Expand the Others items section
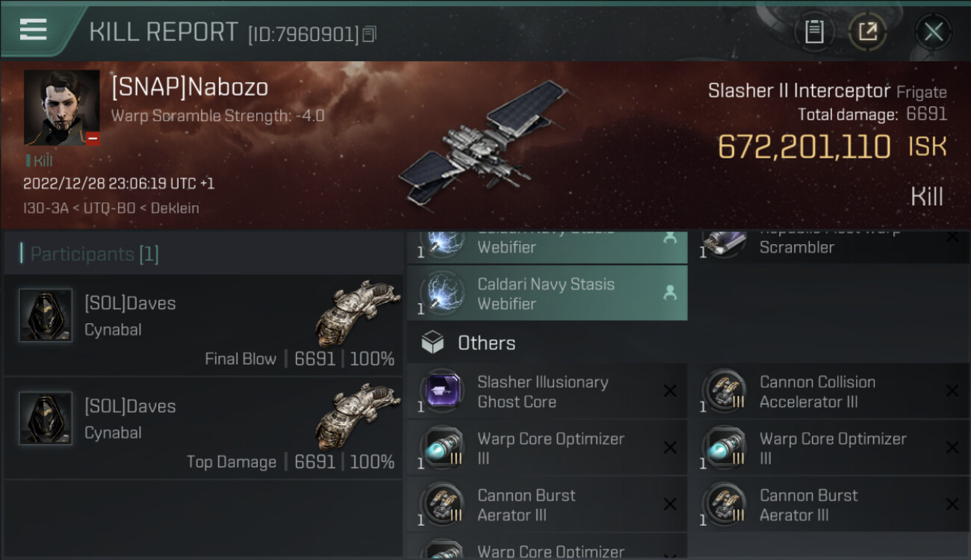The image size is (971, 560). (x=486, y=343)
